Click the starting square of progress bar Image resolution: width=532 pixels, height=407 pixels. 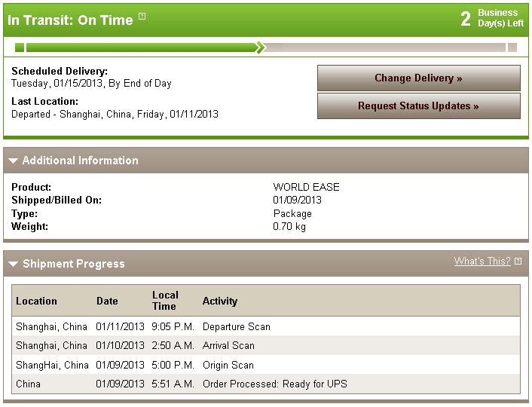coord(20,47)
